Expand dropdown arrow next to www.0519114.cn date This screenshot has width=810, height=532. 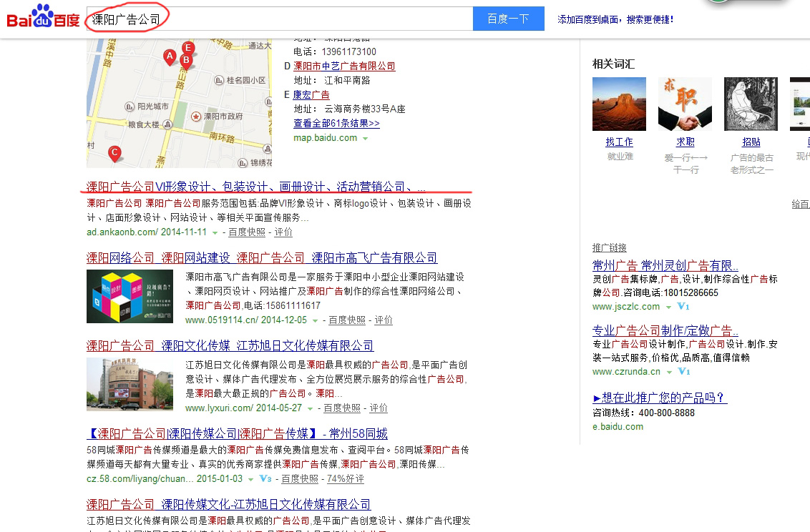(315, 320)
